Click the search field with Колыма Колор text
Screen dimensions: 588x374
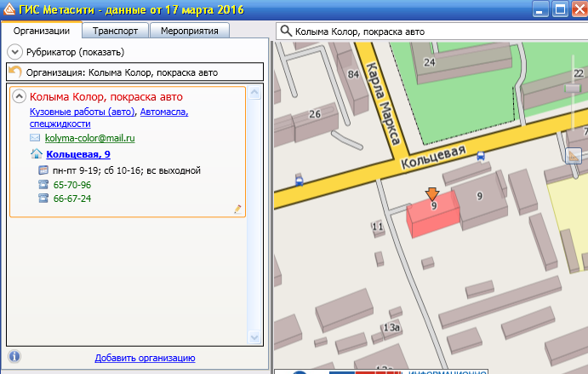tap(425, 32)
